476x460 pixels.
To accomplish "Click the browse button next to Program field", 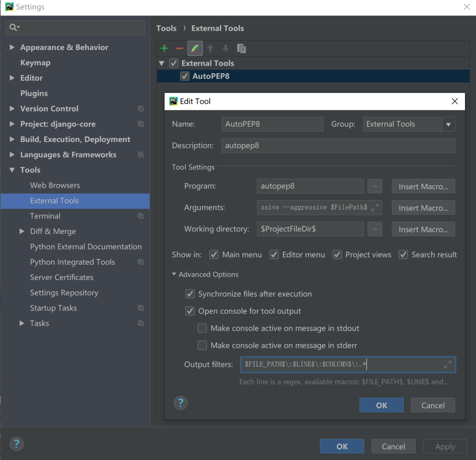I will [375, 186].
